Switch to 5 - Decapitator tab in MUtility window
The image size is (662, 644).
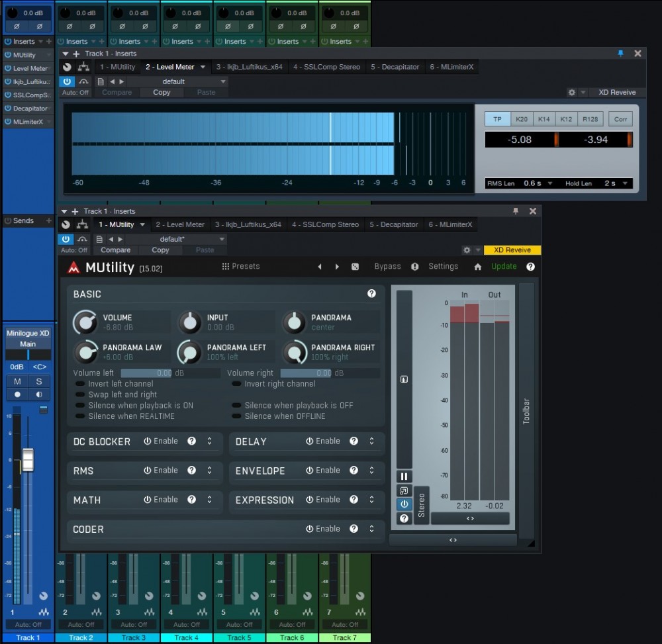393,225
